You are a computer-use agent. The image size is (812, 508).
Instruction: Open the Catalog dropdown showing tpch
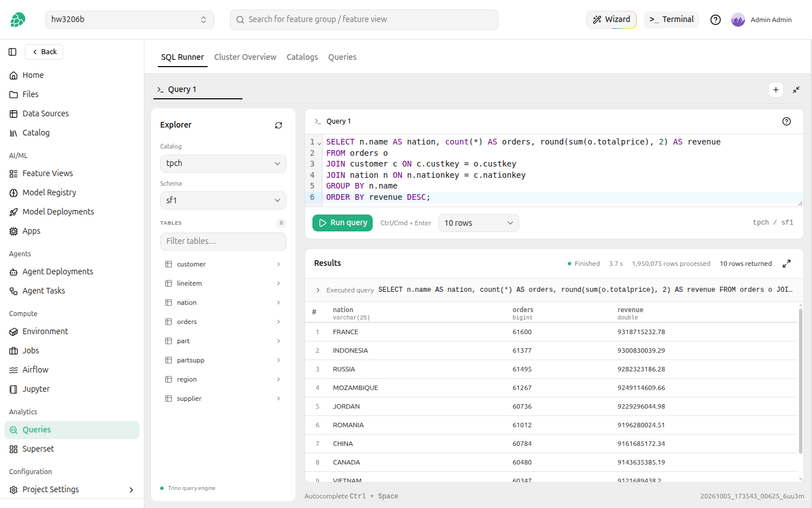coord(223,164)
